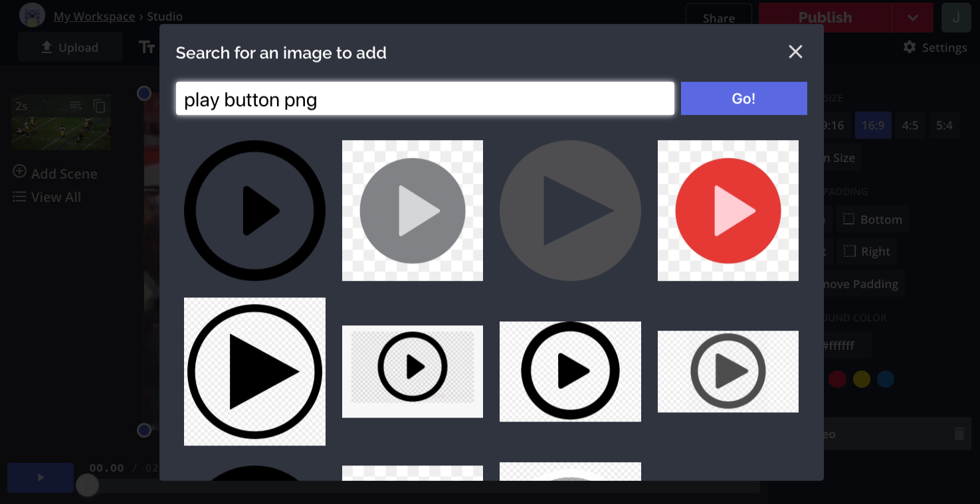Select the 16:9 output size
This screenshot has height=504, width=980.
pyautogui.click(x=873, y=125)
